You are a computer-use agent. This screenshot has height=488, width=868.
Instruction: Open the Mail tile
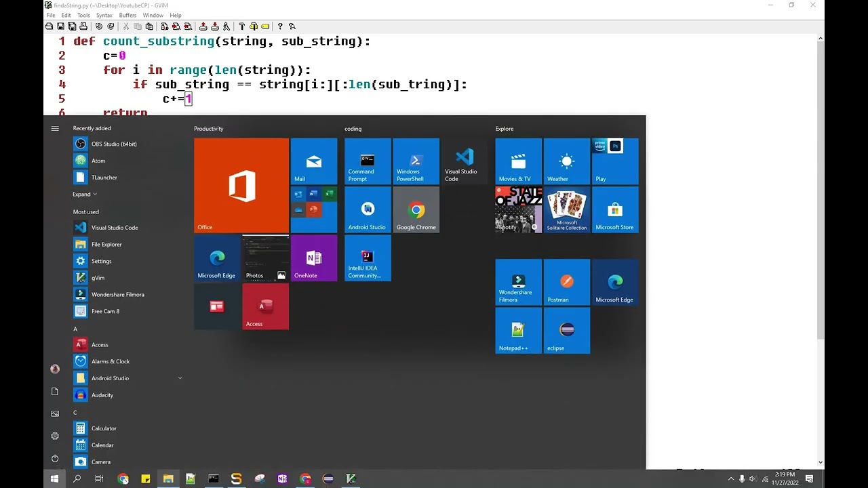314,161
